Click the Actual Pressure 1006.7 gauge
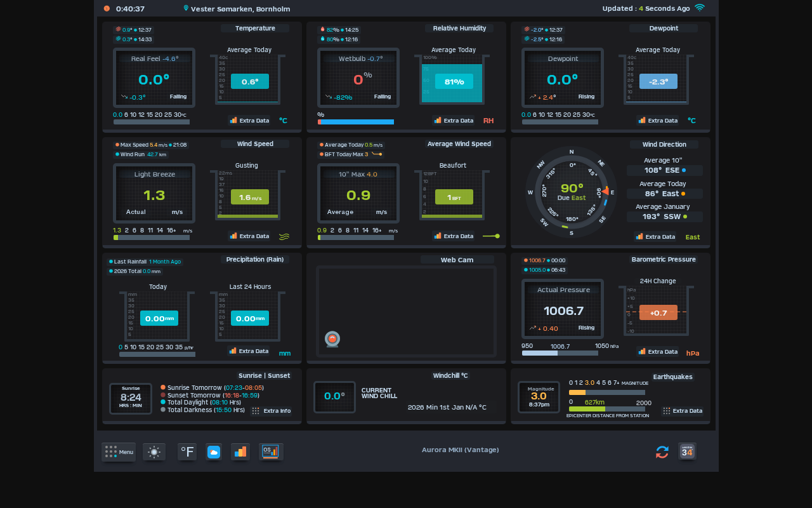The image size is (812, 508). pyautogui.click(x=563, y=309)
